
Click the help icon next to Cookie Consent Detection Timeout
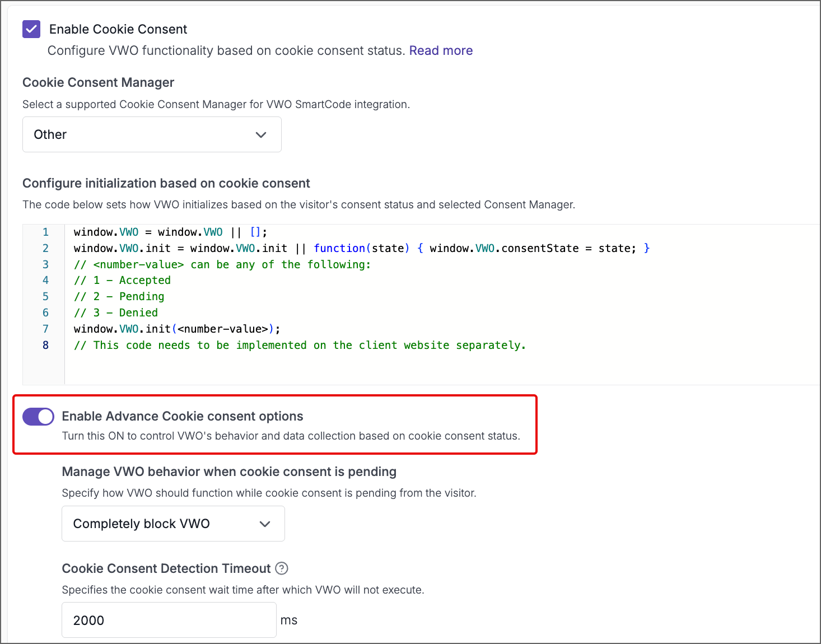click(x=282, y=568)
